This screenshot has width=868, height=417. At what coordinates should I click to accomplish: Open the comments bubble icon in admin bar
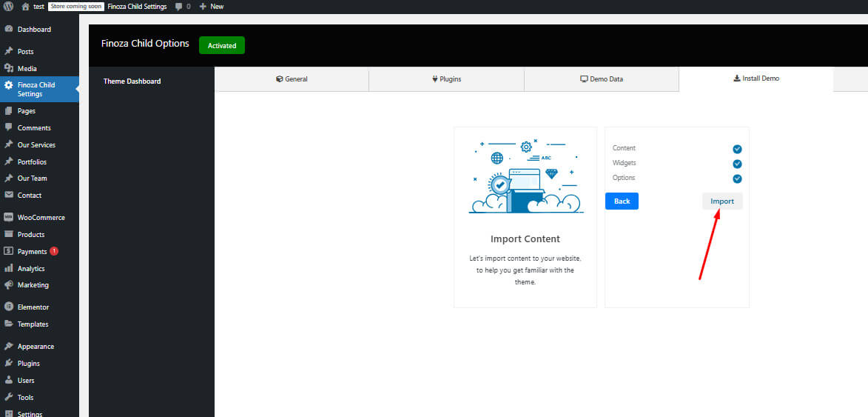click(x=178, y=7)
